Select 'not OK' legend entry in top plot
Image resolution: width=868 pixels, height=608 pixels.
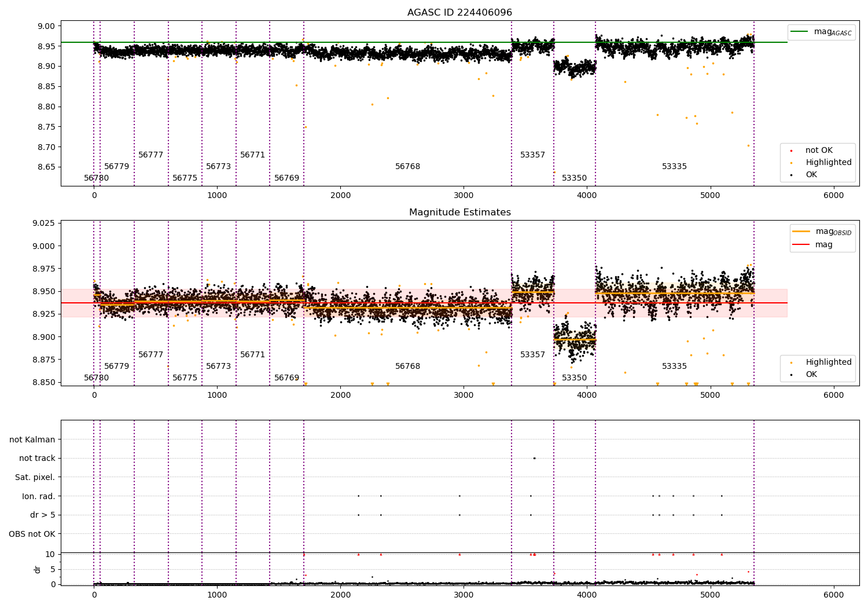tap(819, 151)
